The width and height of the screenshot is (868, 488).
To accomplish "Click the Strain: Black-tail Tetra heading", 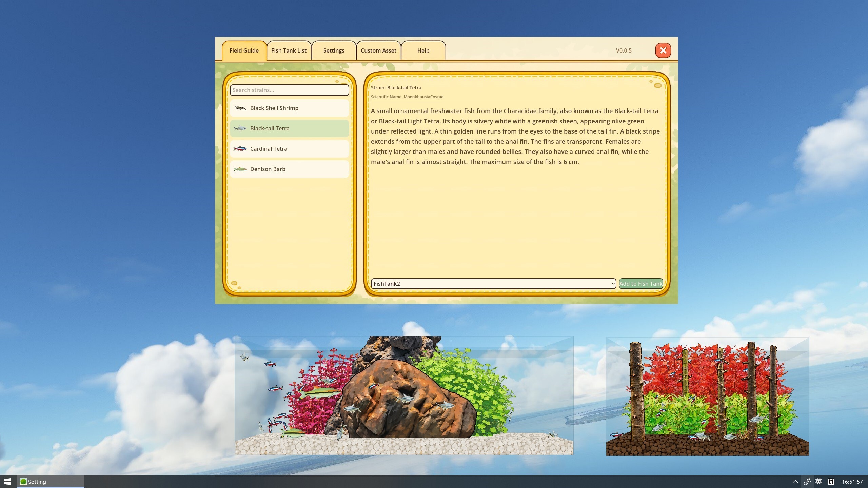I will point(396,88).
